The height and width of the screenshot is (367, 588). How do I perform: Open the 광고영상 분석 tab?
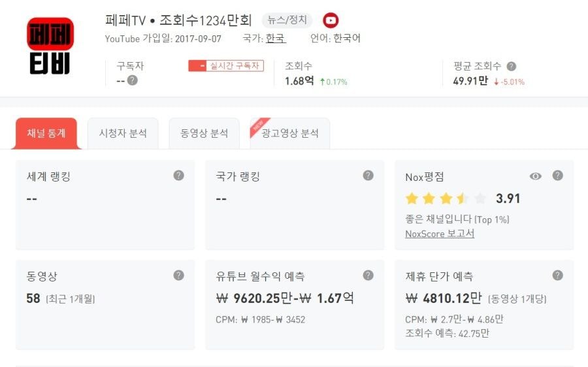pyautogui.click(x=289, y=133)
